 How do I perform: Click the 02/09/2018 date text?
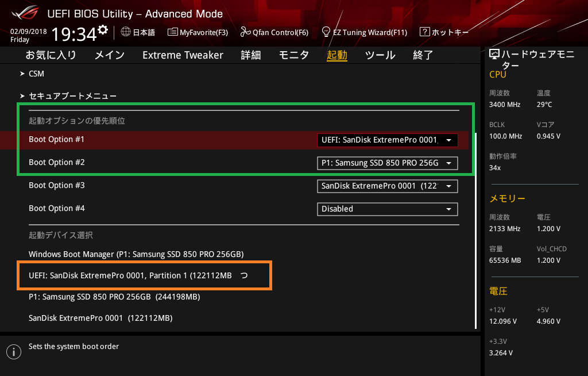click(x=29, y=32)
